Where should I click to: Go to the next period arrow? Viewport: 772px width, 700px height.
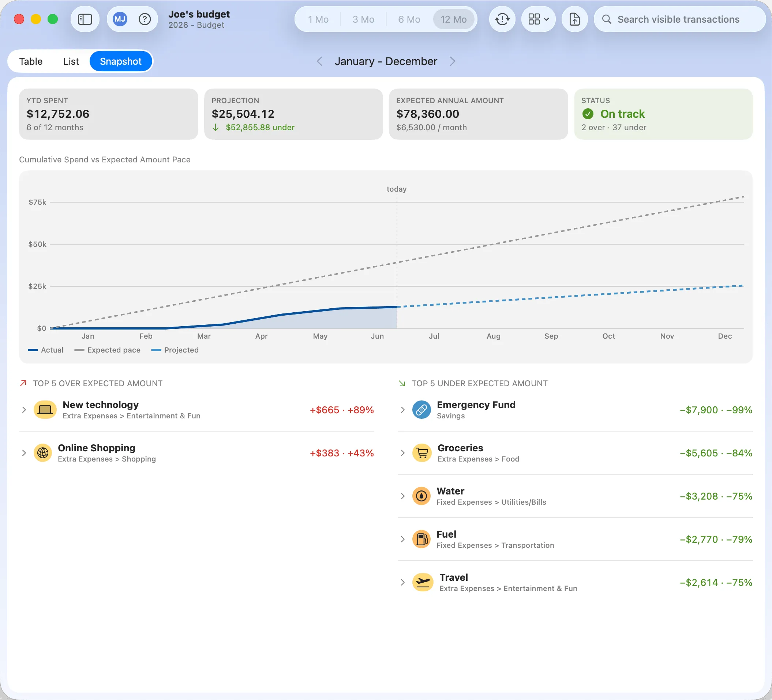pos(452,61)
